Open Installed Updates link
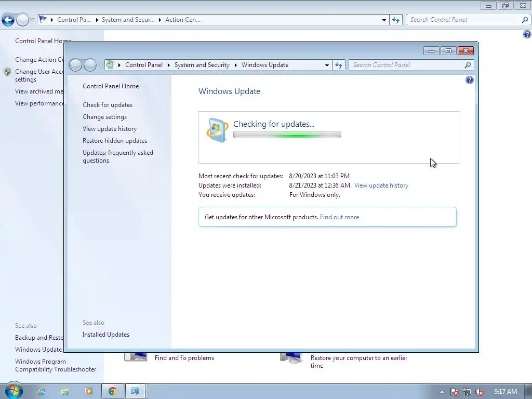Screen dimensions: 532x399 pyautogui.click(x=106, y=335)
